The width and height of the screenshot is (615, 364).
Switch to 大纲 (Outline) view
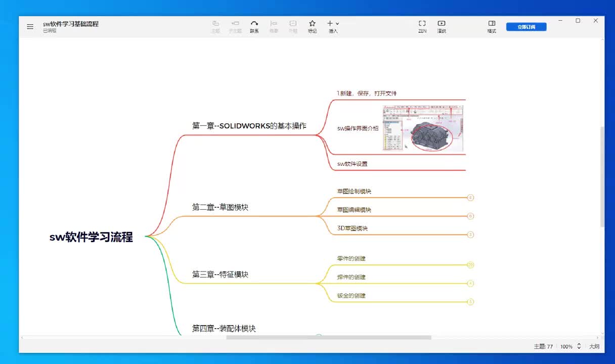(x=594, y=347)
